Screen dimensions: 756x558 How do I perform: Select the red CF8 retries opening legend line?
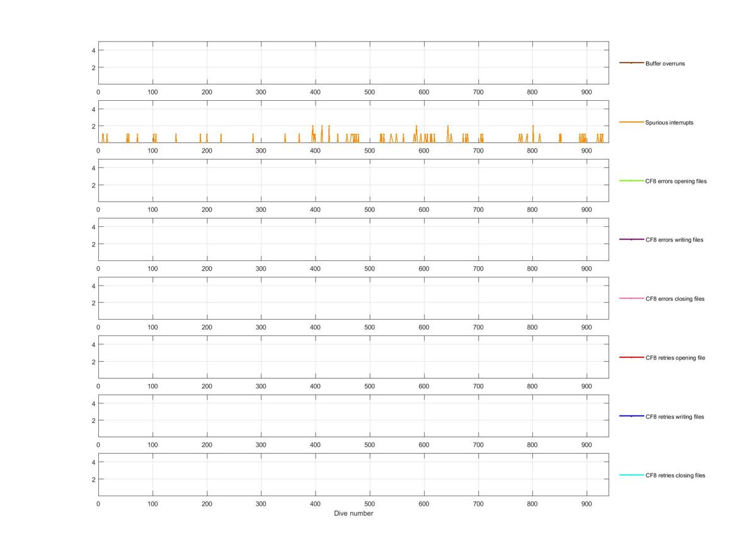coord(631,357)
